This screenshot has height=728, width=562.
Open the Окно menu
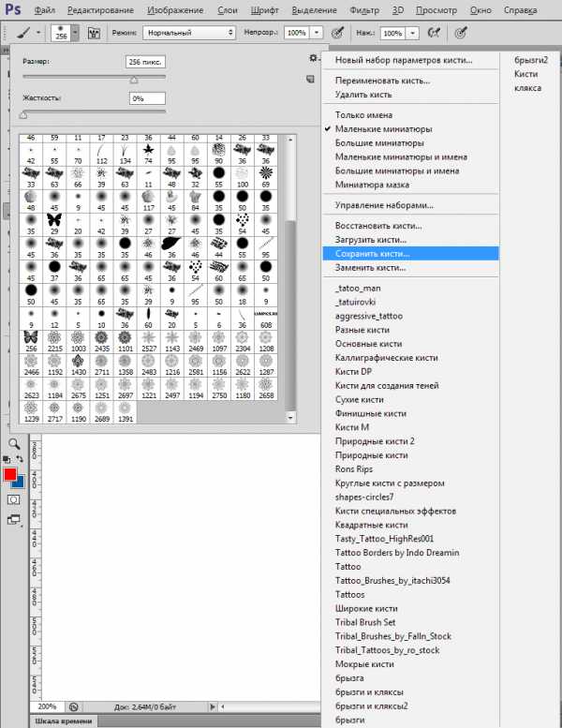click(x=481, y=9)
